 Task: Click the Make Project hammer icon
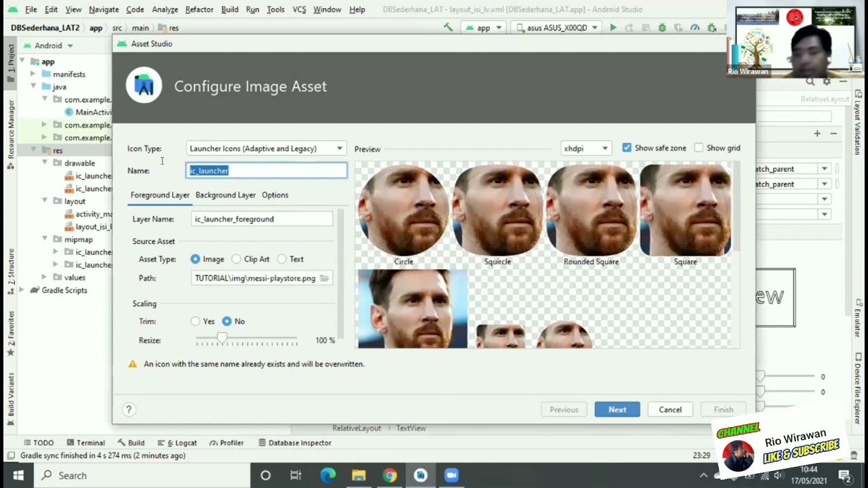pyautogui.click(x=448, y=28)
